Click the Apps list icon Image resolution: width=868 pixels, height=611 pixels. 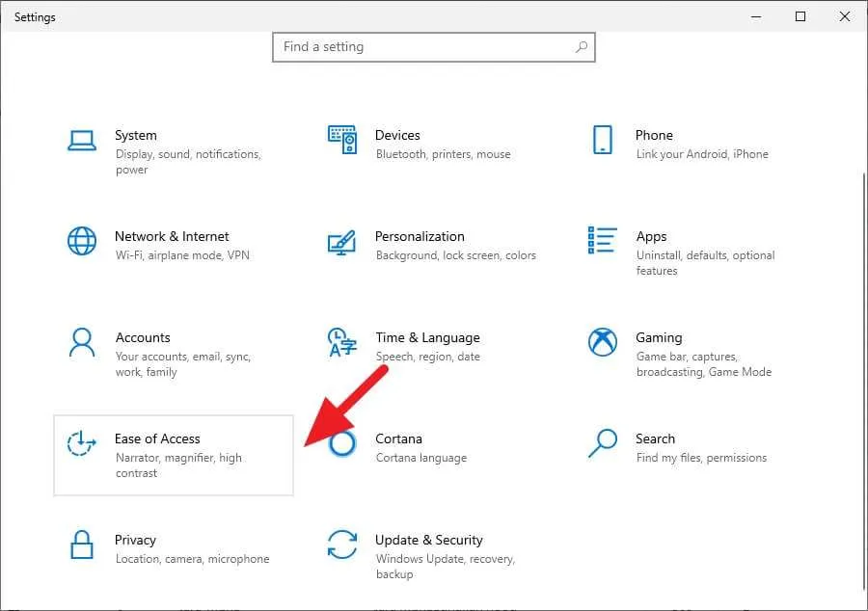pos(602,240)
